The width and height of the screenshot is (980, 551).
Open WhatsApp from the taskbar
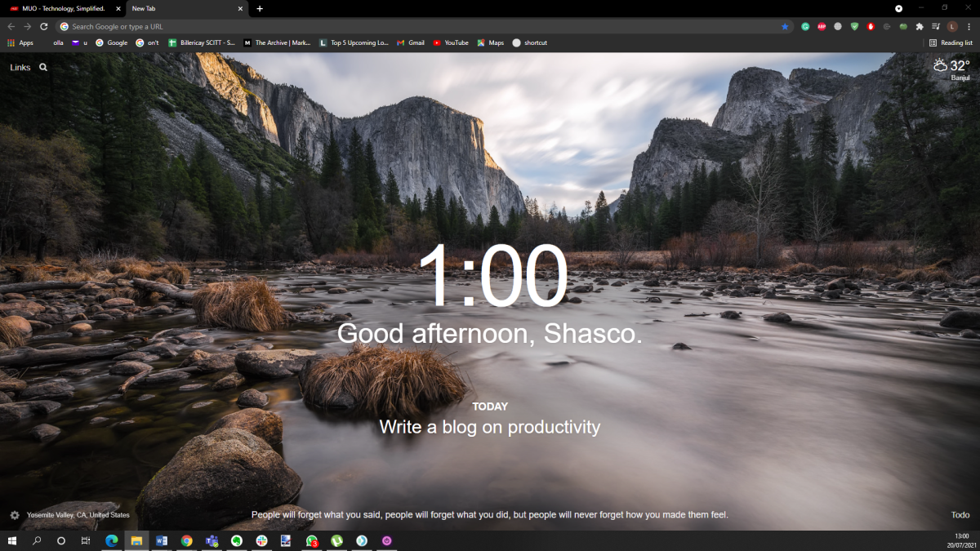(x=311, y=541)
